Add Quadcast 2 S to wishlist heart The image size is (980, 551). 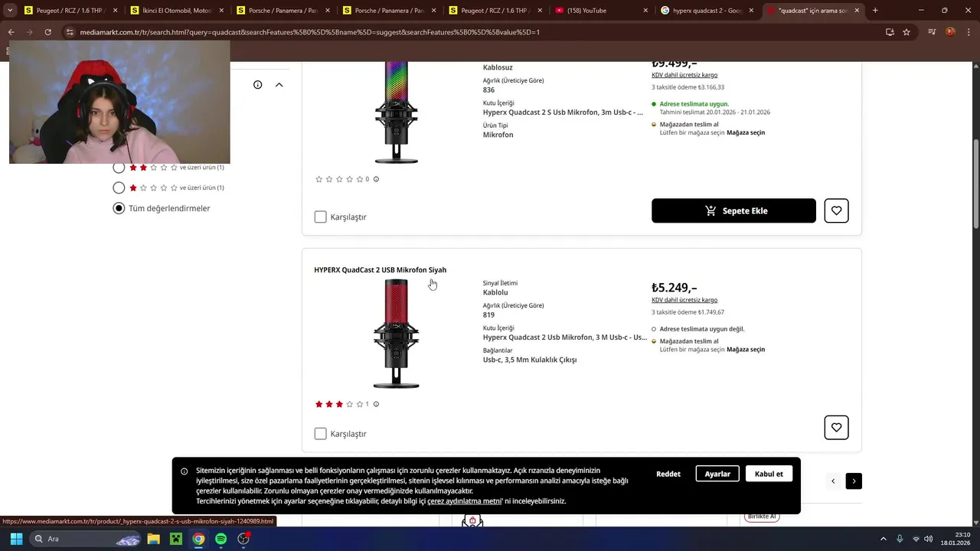point(836,210)
